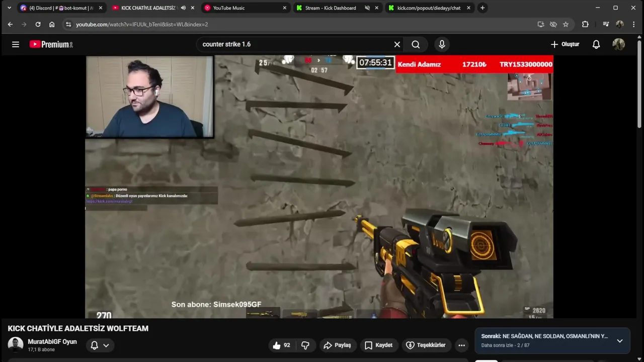Viewport: 644px width, 362px height.
Task: Click the crossed-eye blocked-tracking icon in address bar
Action: point(553,24)
